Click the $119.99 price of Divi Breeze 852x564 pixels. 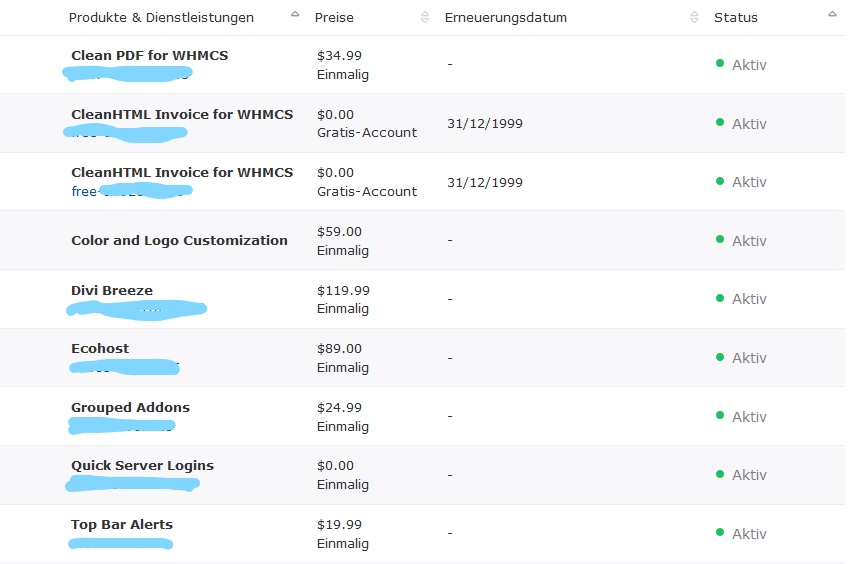pyautogui.click(x=343, y=290)
